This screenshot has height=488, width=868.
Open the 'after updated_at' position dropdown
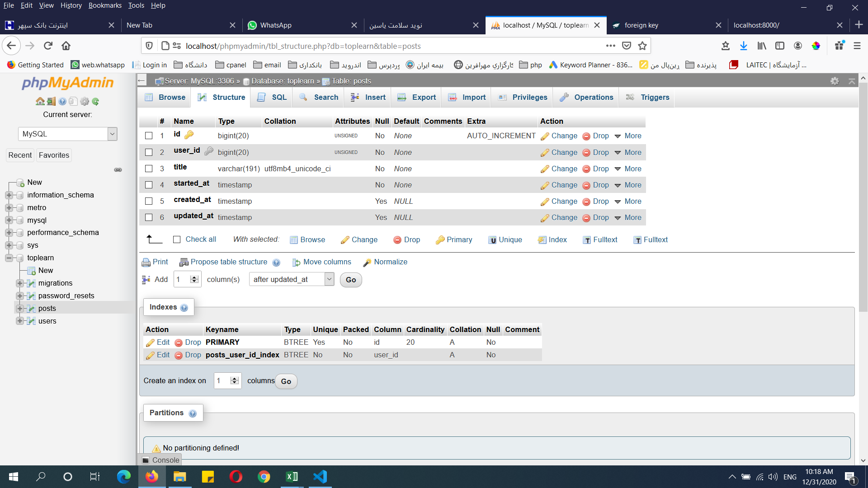coord(292,279)
